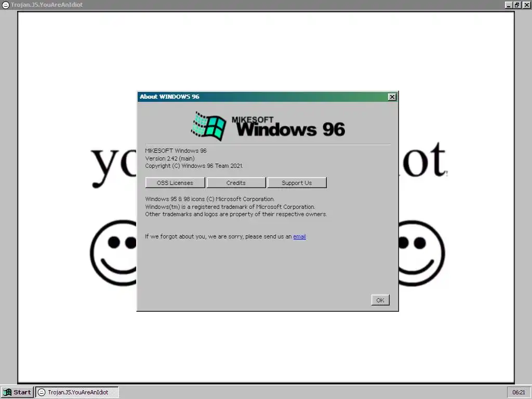Click the smiley icon in the main title bar
The width and height of the screenshot is (532, 399).
(5, 5)
